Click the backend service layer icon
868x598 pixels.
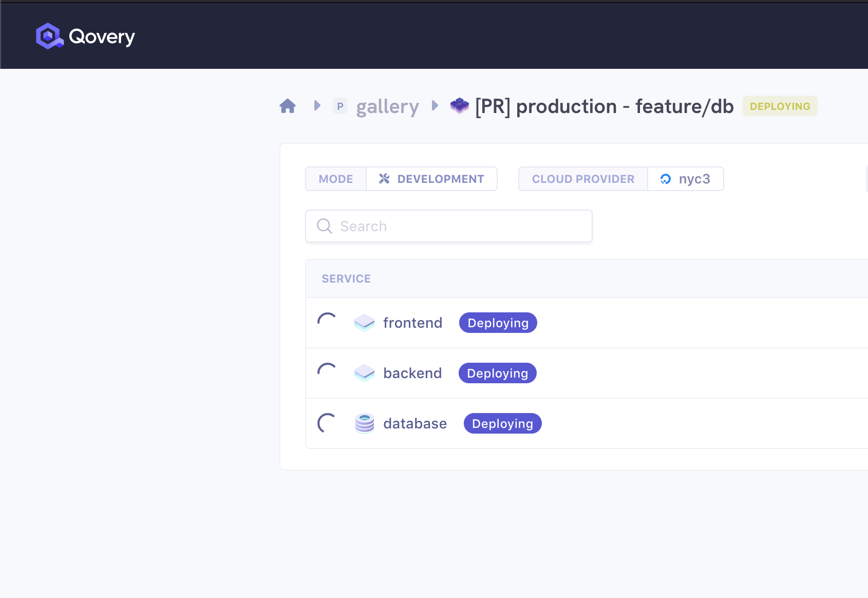pos(365,373)
